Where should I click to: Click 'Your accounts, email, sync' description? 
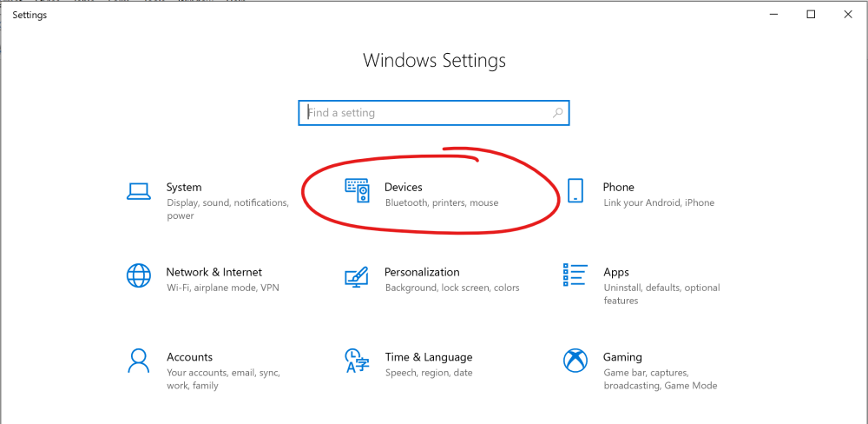223,379
